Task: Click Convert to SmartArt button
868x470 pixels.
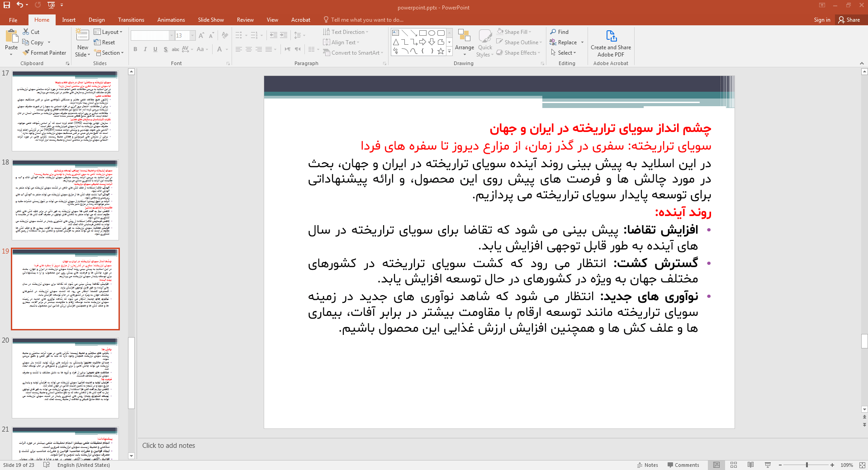Action: 353,53
